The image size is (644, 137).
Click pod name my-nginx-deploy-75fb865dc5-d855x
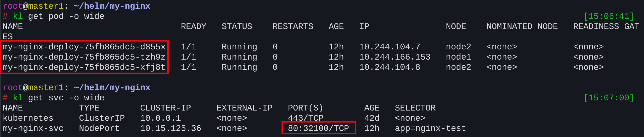coord(84,47)
